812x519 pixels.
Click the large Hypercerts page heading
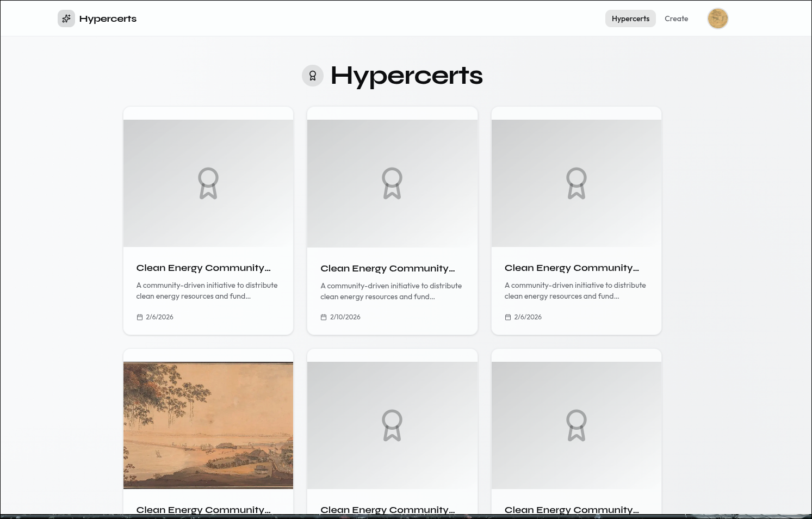(406, 76)
